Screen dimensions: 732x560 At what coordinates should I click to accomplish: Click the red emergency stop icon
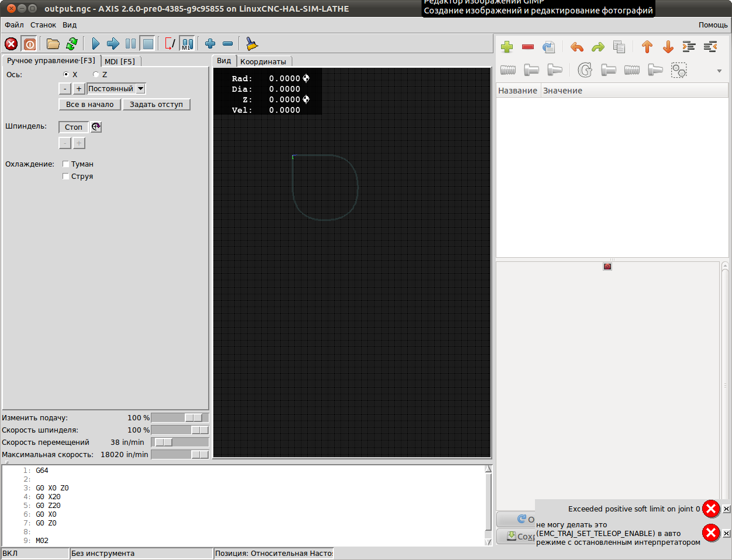click(x=11, y=44)
